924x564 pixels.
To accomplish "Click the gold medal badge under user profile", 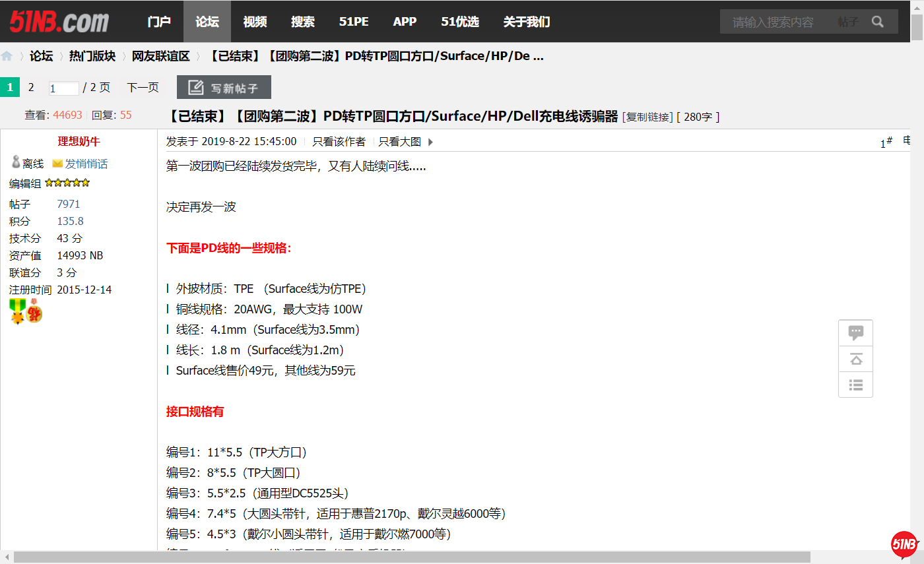I will coord(17,310).
